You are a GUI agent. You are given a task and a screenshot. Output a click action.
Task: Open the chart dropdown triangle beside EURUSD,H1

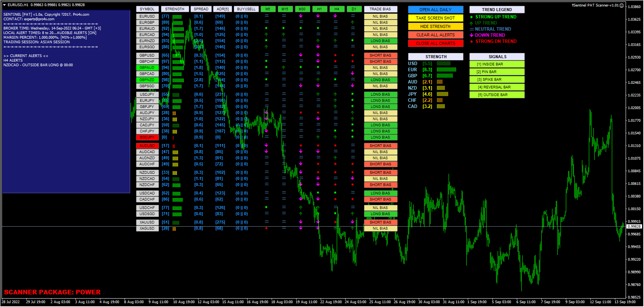(4, 5)
